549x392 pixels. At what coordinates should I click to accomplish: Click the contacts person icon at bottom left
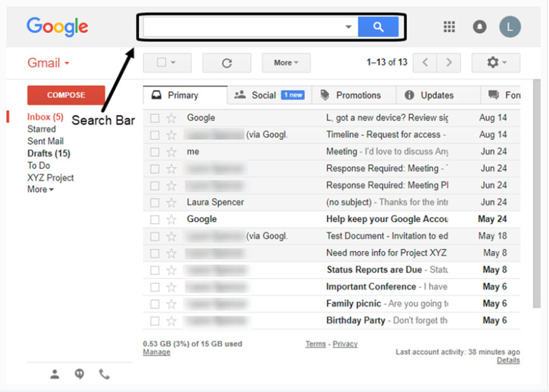[x=55, y=373]
